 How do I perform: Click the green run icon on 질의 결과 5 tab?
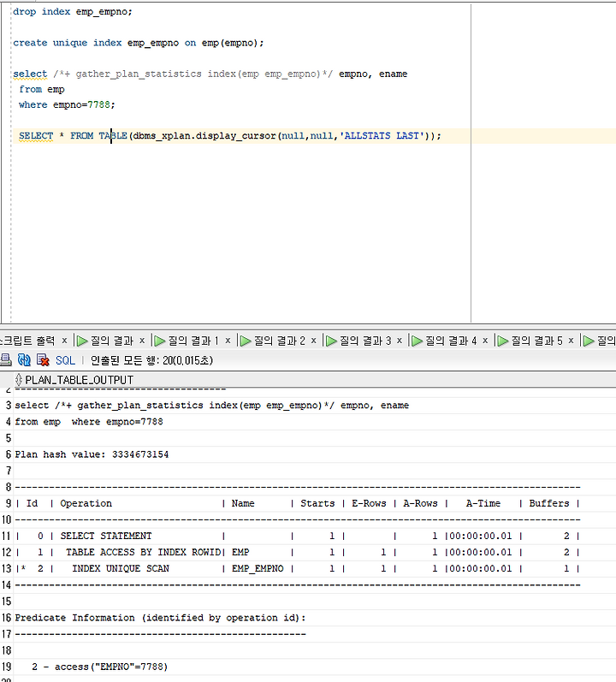[503, 341]
